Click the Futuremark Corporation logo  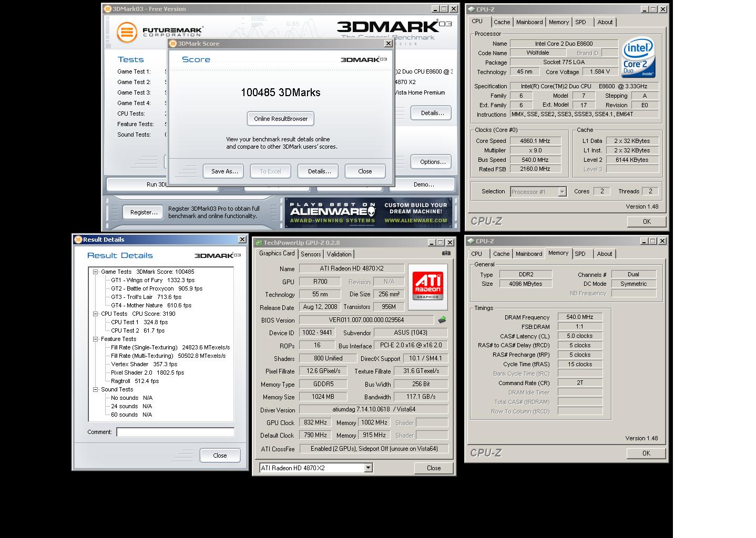tap(159, 32)
